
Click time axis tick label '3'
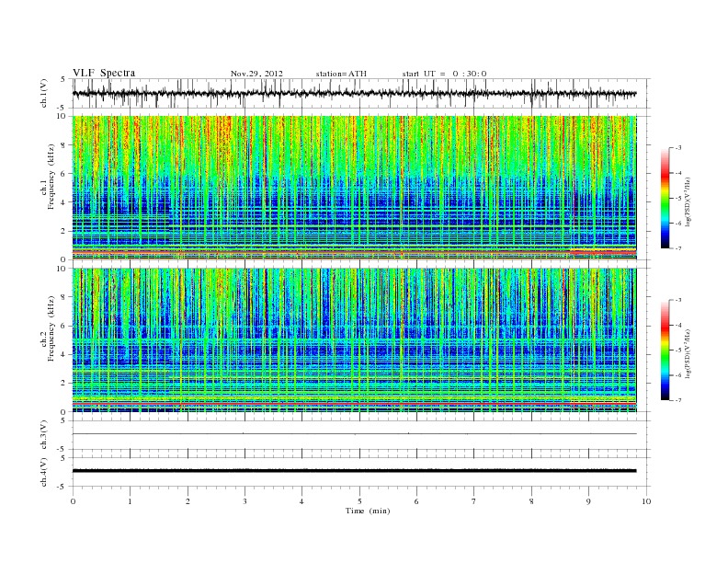245,501
